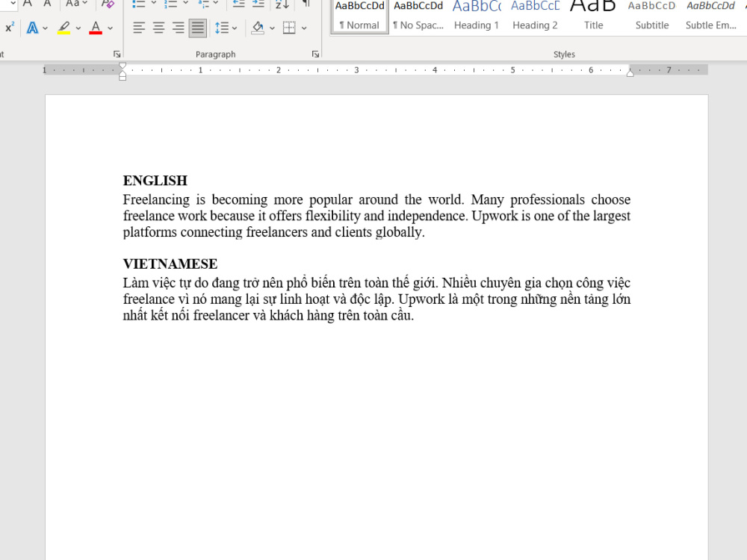Apply the Heading 1 style

point(477,15)
